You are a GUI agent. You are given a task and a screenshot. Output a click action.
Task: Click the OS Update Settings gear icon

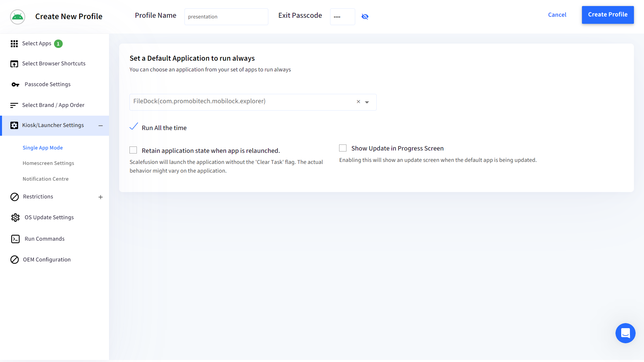coord(15,218)
